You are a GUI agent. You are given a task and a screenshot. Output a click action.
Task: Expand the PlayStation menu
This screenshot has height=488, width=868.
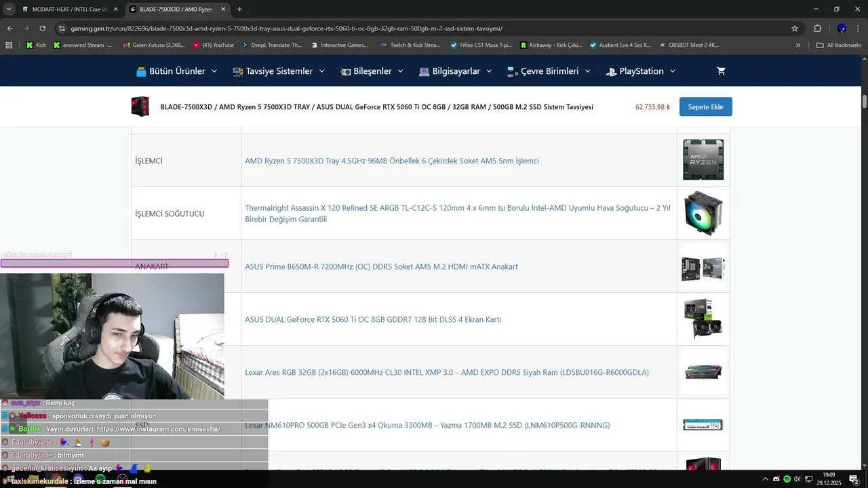pyautogui.click(x=641, y=71)
